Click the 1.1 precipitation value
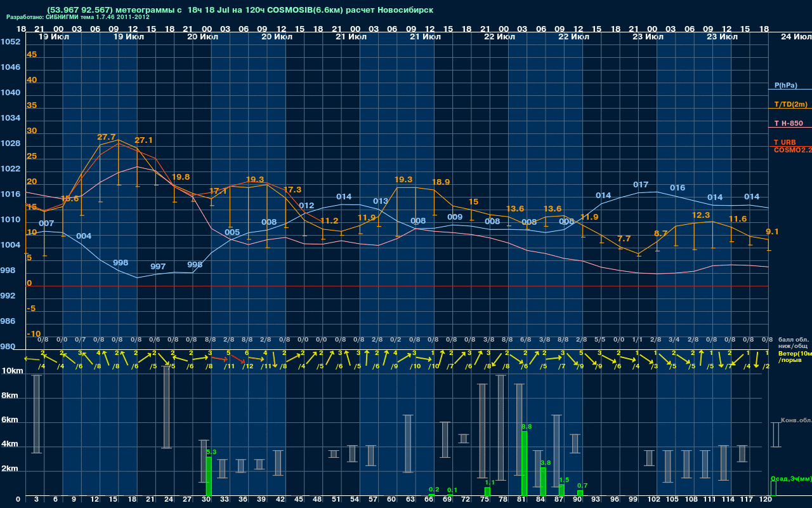 pyautogui.click(x=489, y=483)
